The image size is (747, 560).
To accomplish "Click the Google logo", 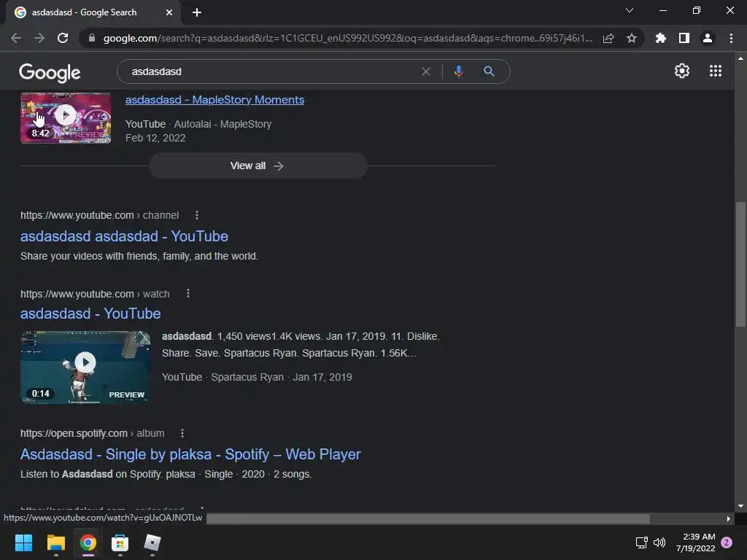I will pos(50,72).
